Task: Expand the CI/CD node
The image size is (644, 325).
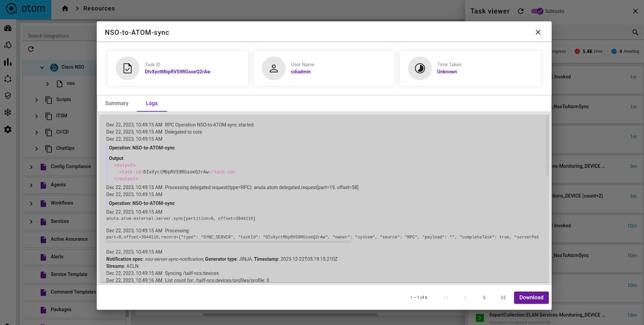Action: point(37,132)
